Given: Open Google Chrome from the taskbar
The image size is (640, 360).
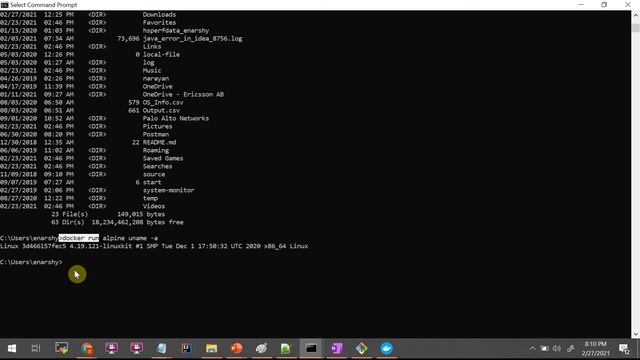Looking at the screenshot, I should pyautogui.click(x=87, y=348).
